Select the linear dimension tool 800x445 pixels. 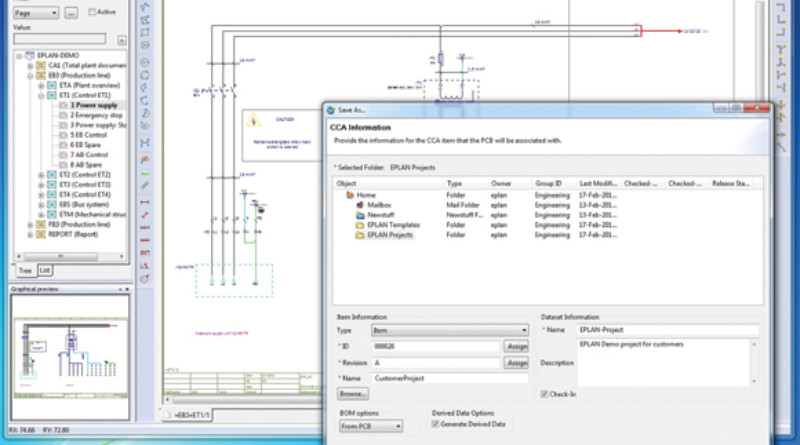click(145, 202)
